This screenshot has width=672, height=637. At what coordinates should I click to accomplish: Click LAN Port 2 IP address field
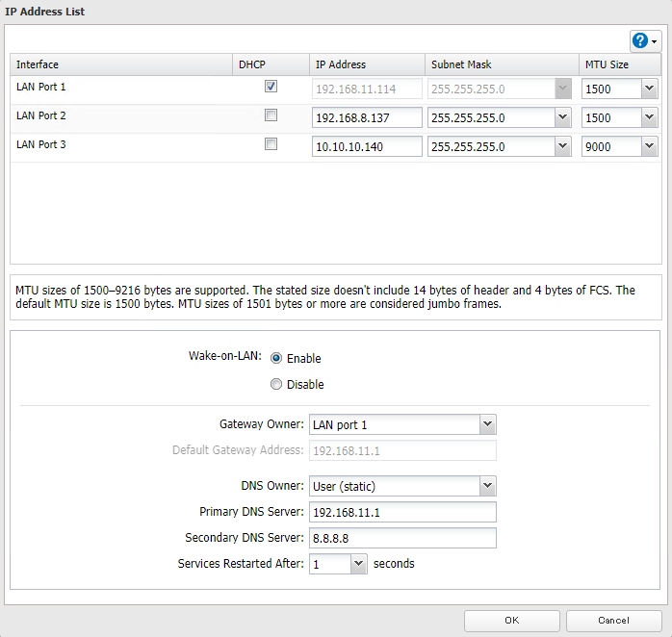click(367, 117)
